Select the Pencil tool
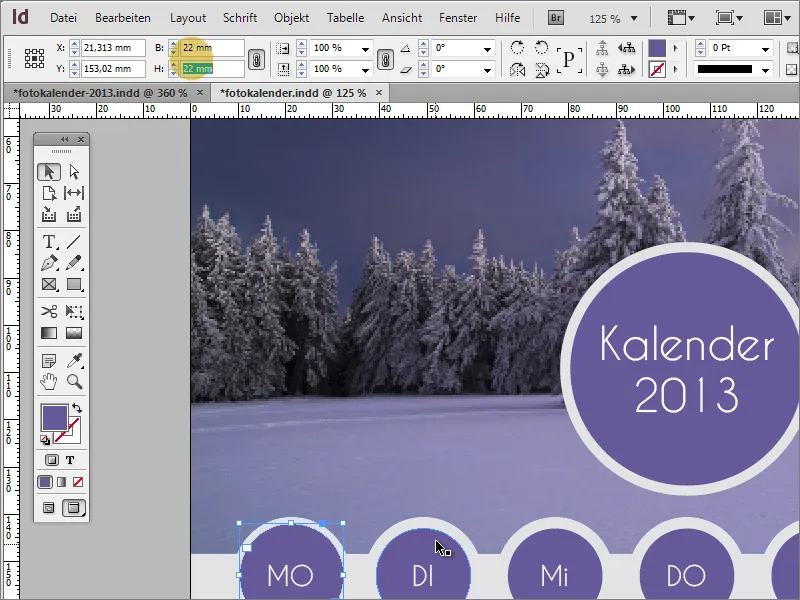 [x=74, y=263]
